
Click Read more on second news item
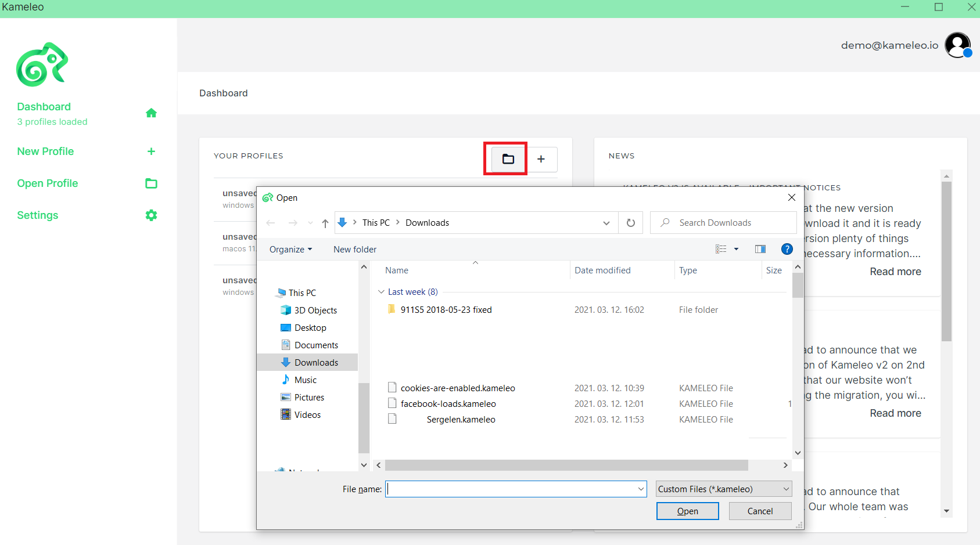pos(895,413)
